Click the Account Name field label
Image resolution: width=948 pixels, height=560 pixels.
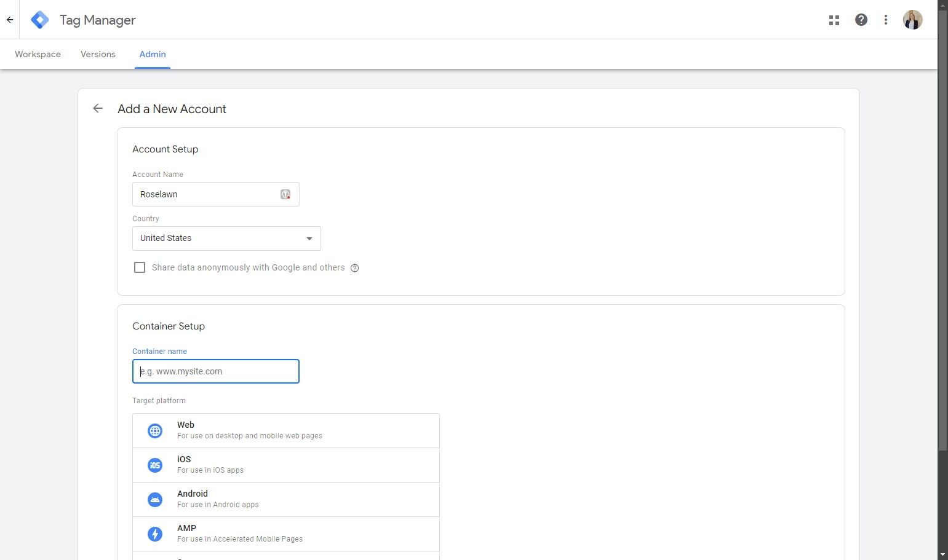tap(157, 175)
